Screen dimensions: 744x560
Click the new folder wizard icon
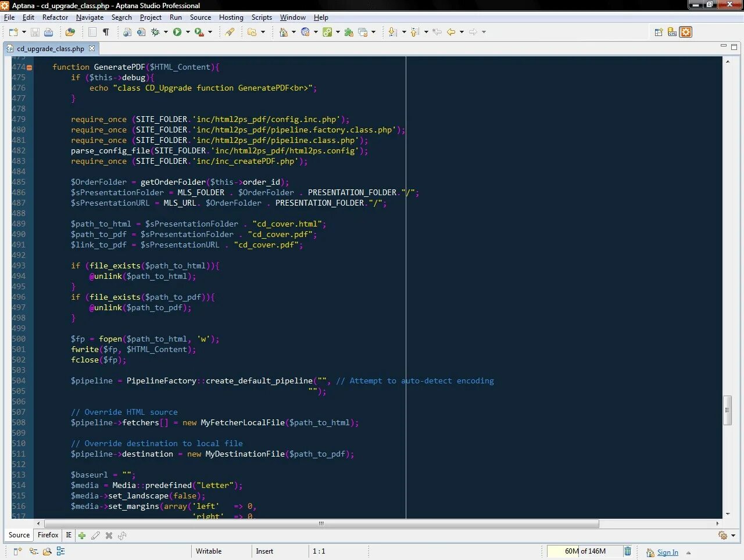point(252,32)
